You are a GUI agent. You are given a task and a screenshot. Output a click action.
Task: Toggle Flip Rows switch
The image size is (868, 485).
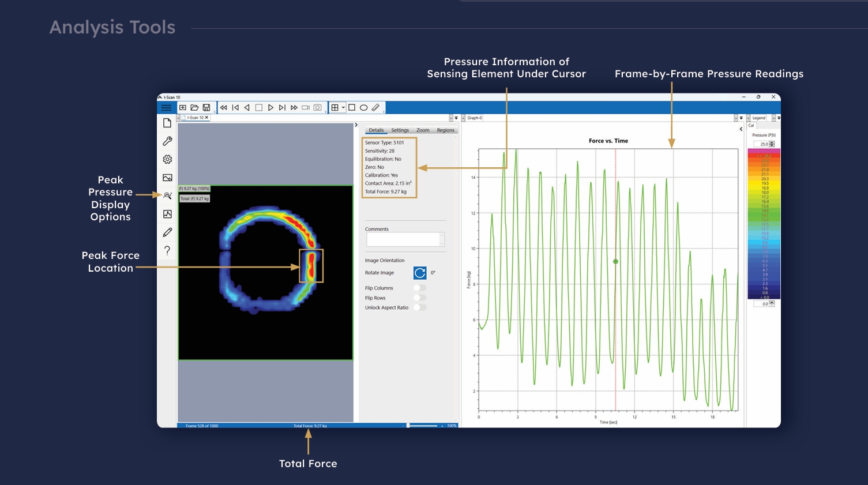click(x=420, y=298)
